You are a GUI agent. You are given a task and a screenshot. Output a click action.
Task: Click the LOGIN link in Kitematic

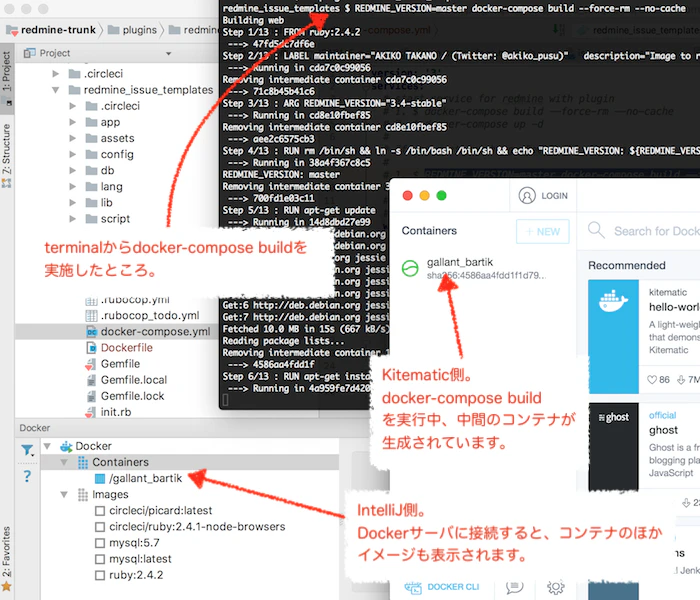click(554, 196)
